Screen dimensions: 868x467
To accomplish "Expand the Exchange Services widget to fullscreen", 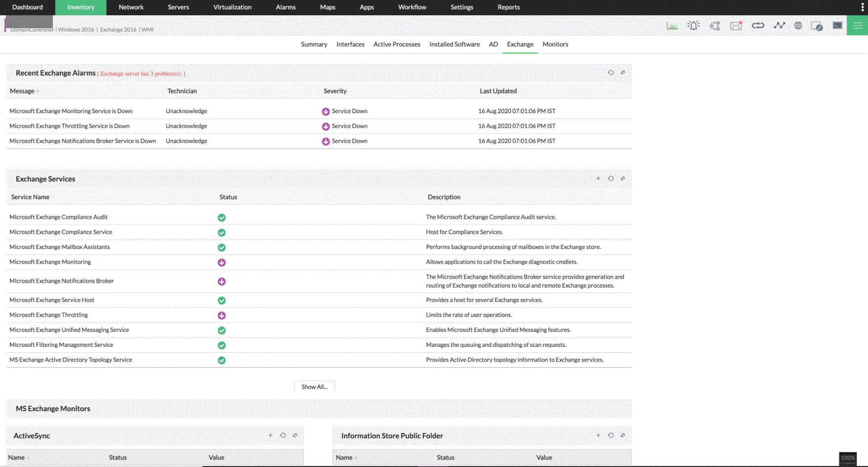I will tap(622, 178).
